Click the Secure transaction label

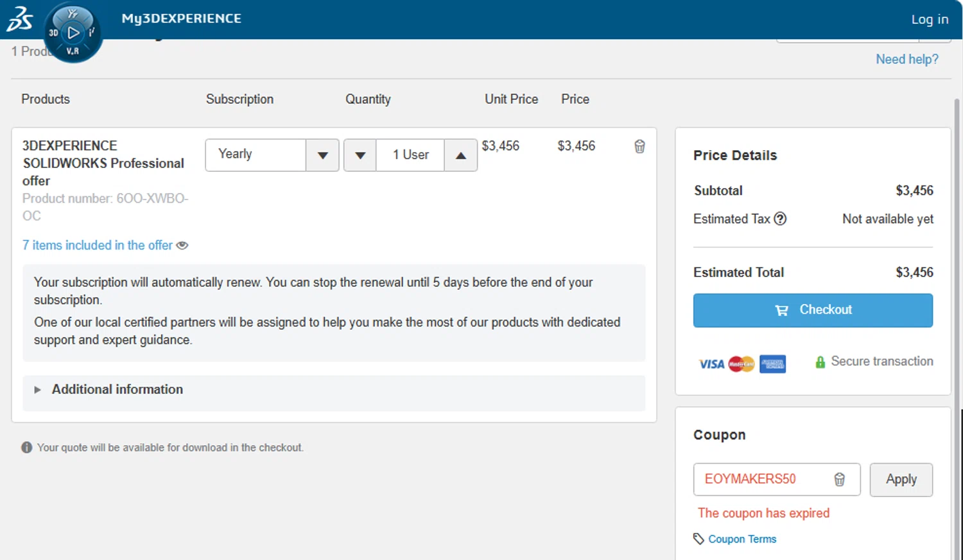(882, 361)
